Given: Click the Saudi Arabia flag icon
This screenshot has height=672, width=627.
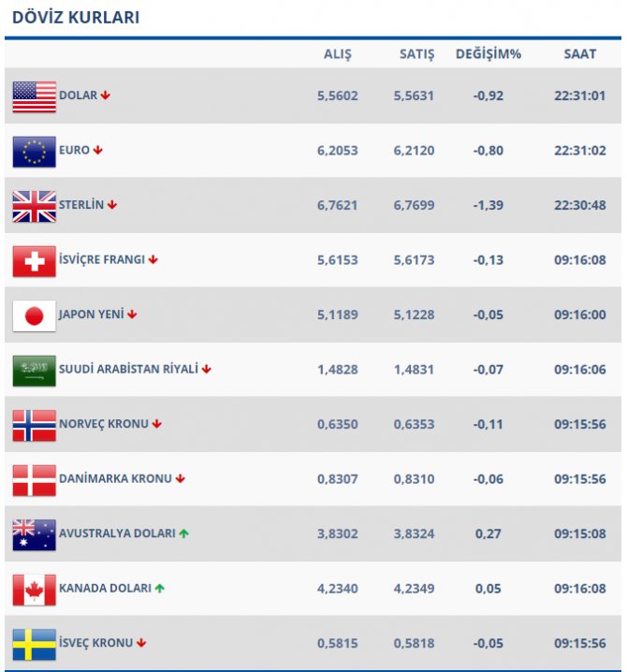Looking at the screenshot, I should click(34, 370).
